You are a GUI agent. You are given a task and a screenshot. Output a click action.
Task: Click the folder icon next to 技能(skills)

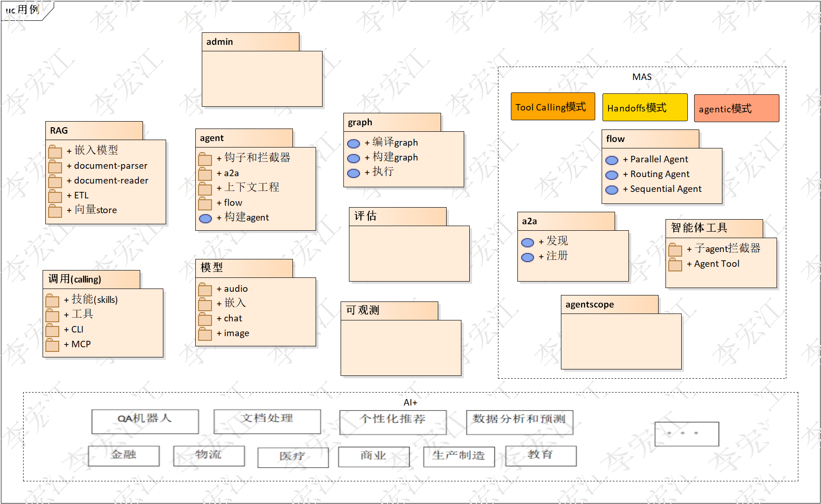[x=52, y=301]
